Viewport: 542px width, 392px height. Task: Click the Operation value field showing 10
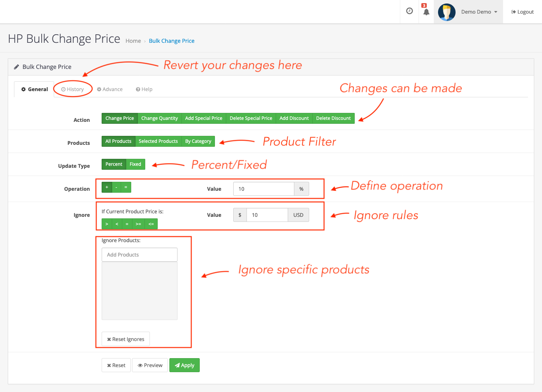tap(264, 188)
